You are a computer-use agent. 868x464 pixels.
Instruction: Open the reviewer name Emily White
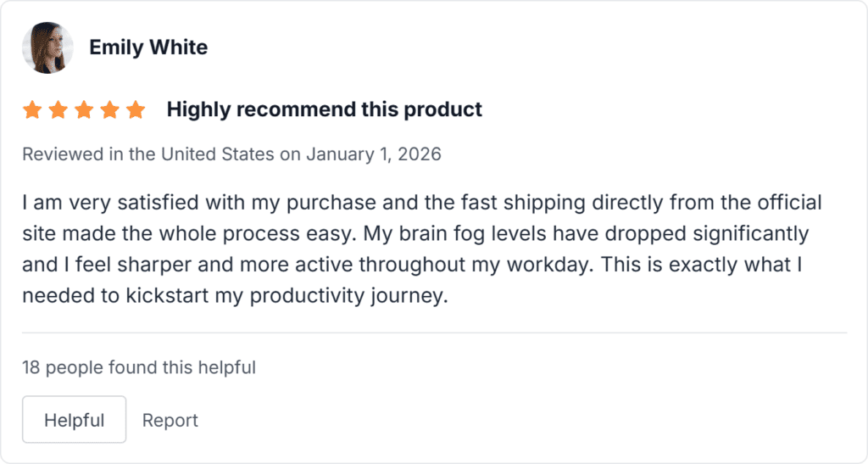coord(148,48)
